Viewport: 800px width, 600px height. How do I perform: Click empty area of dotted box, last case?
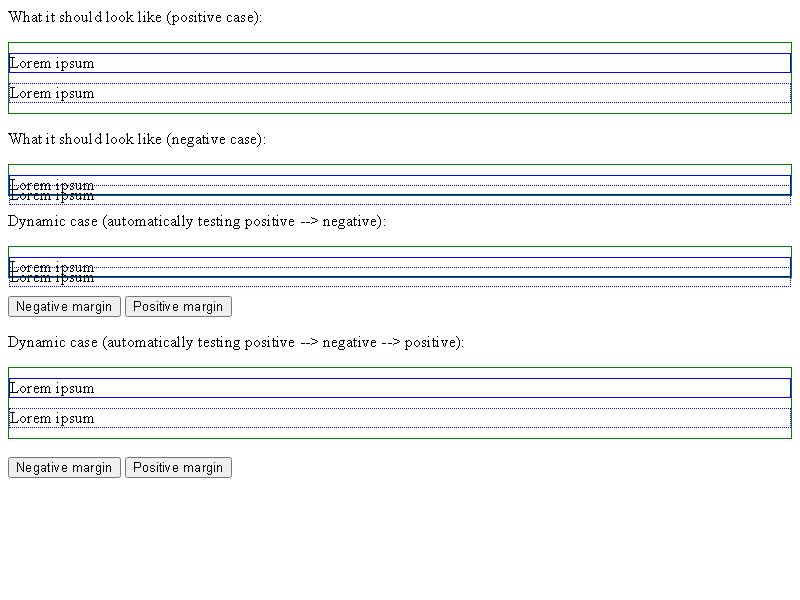coord(439,418)
